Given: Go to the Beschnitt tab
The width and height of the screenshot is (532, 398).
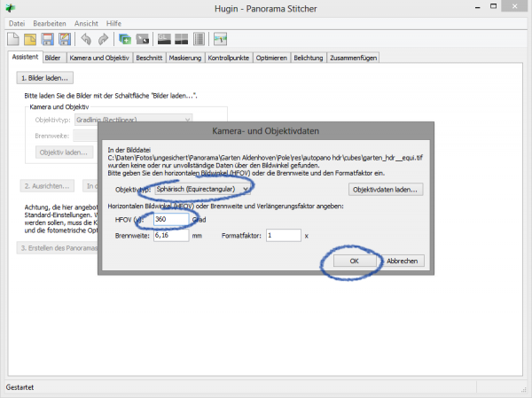Looking at the screenshot, I should pyautogui.click(x=149, y=58).
